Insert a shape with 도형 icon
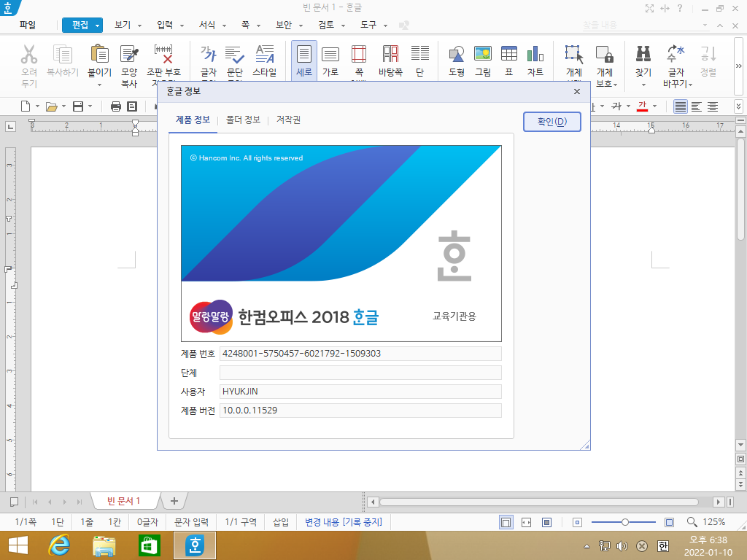 point(457,54)
